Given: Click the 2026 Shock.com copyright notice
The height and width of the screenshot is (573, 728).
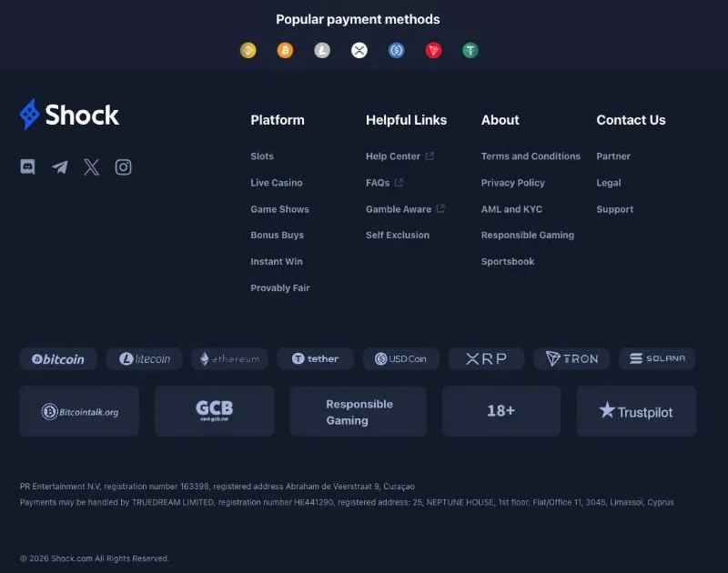Looking at the screenshot, I should point(95,558).
